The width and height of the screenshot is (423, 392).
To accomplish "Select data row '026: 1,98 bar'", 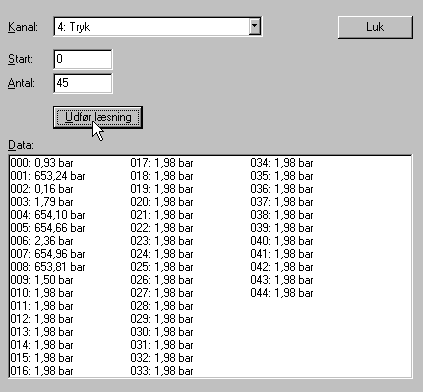I will (x=162, y=280).
